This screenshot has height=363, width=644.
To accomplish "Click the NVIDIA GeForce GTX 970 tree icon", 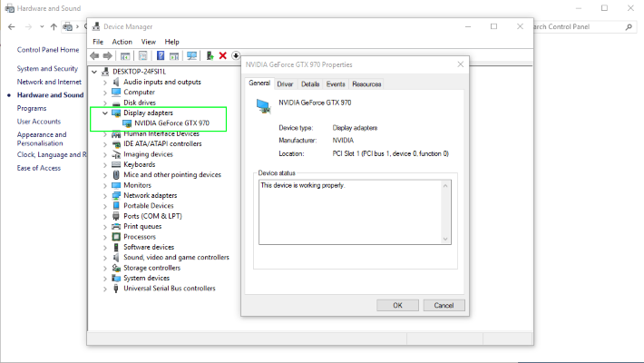I will 127,123.
